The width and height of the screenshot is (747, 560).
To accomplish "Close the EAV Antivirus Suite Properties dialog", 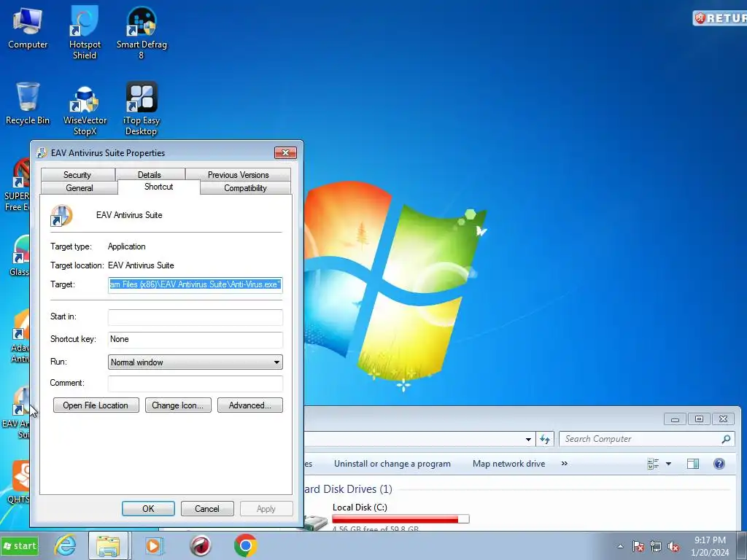I will [285, 152].
